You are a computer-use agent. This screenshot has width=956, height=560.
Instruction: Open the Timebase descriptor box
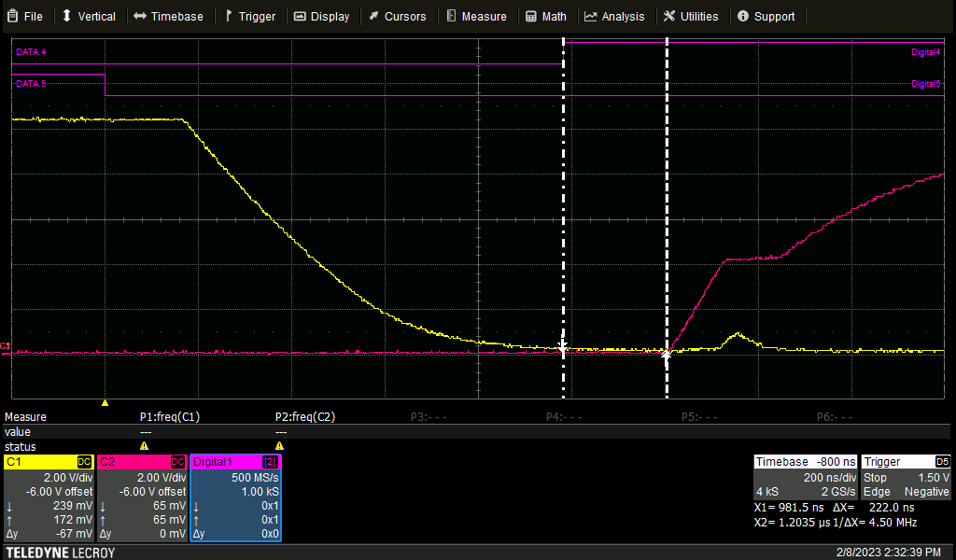pyautogui.click(x=806, y=477)
